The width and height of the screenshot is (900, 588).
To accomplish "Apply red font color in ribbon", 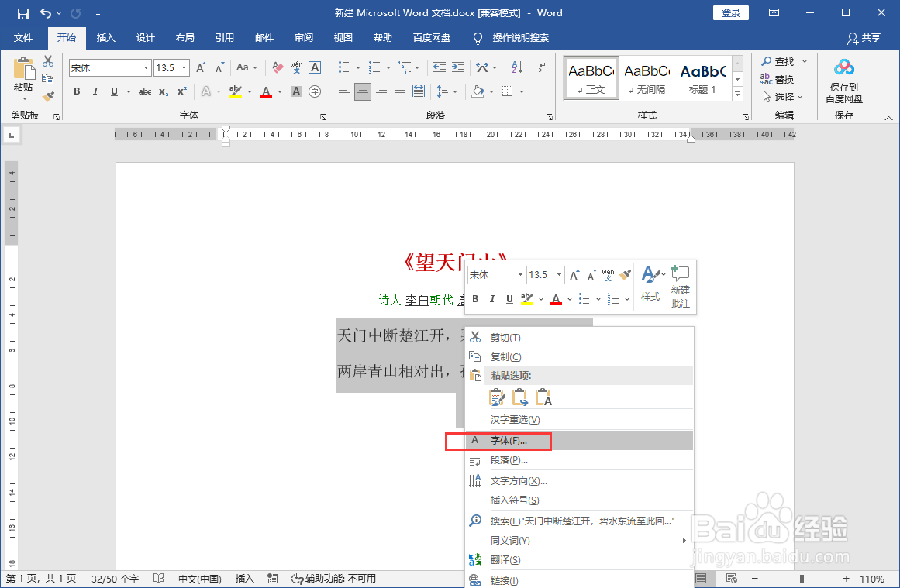I will pyautogui.click(x=266, y=91).
